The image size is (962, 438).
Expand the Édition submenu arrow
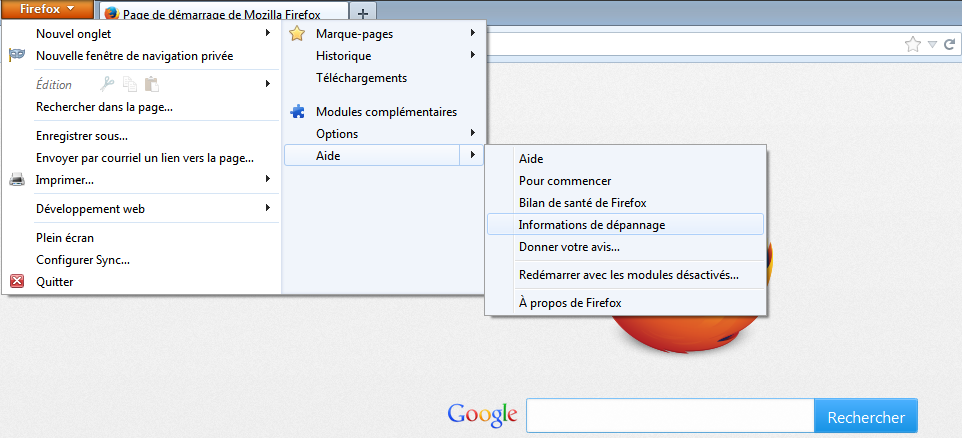(x=267, y=83)
